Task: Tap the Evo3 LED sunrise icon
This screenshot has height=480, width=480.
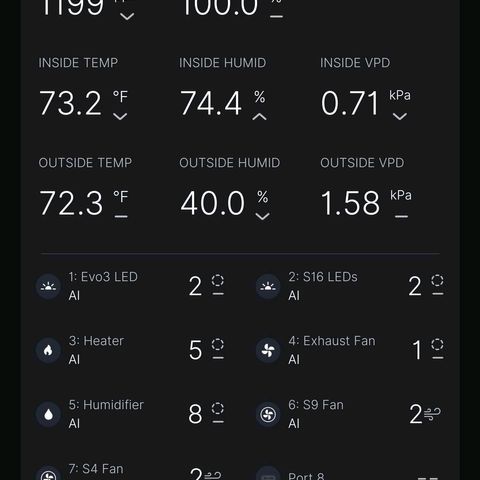Action: point(48,286)
